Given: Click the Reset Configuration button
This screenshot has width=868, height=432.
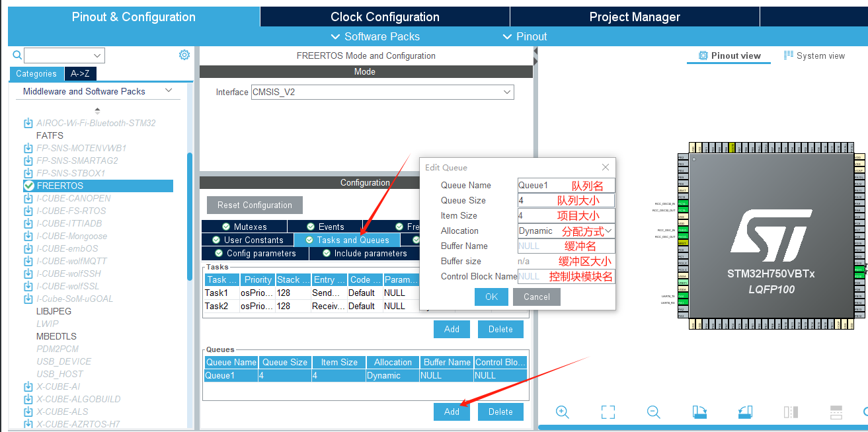Looking at the screenshot, I should (x=255, y=205).
